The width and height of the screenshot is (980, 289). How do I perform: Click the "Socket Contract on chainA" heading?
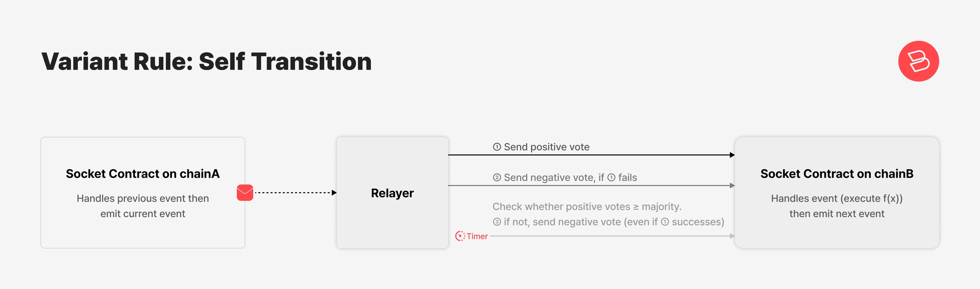142,174
